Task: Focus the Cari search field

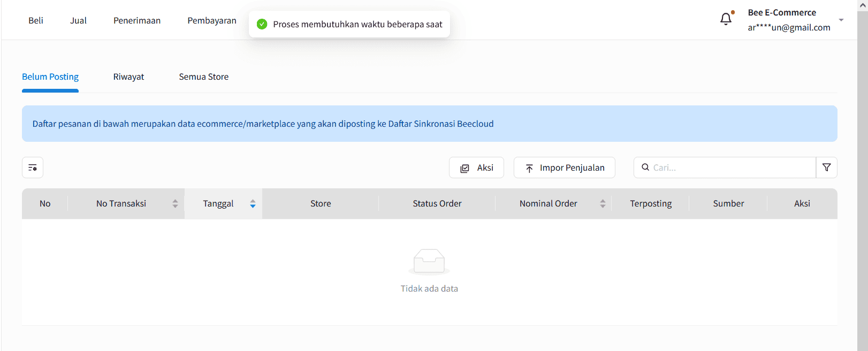Action: tap(730, 167)
